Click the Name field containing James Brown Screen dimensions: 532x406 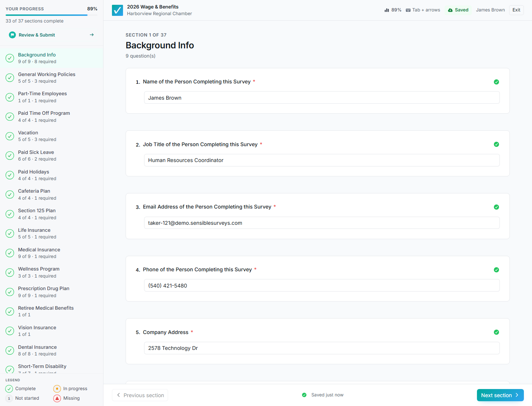click(322, 97)
